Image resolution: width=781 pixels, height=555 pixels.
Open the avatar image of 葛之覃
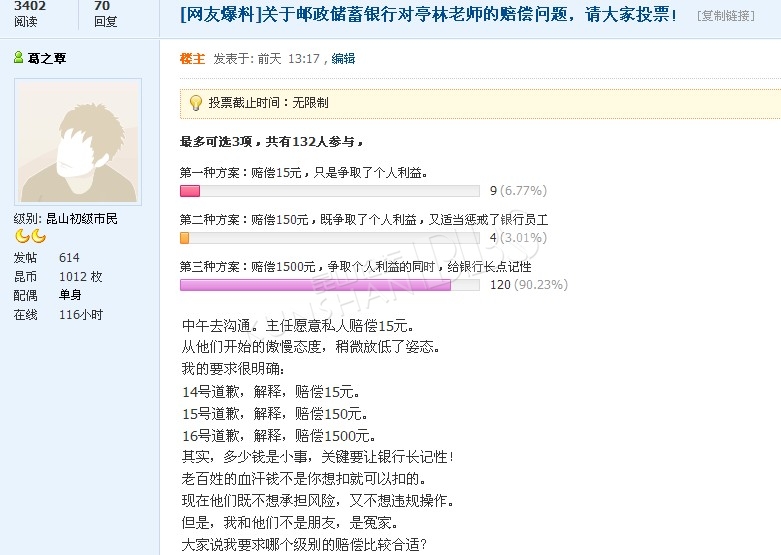click(x=79, y=143)
